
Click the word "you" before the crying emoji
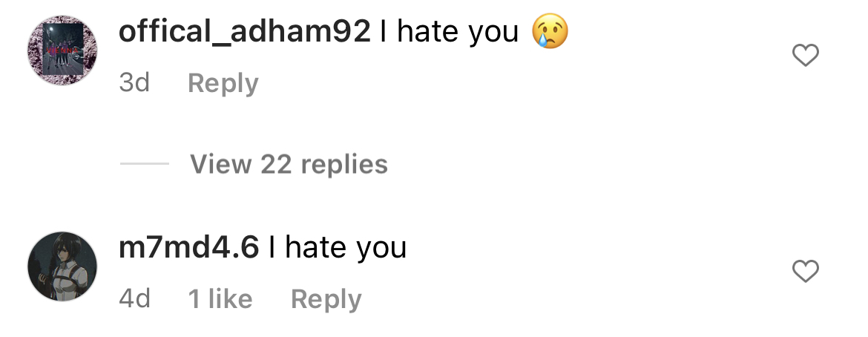(493, 33)
